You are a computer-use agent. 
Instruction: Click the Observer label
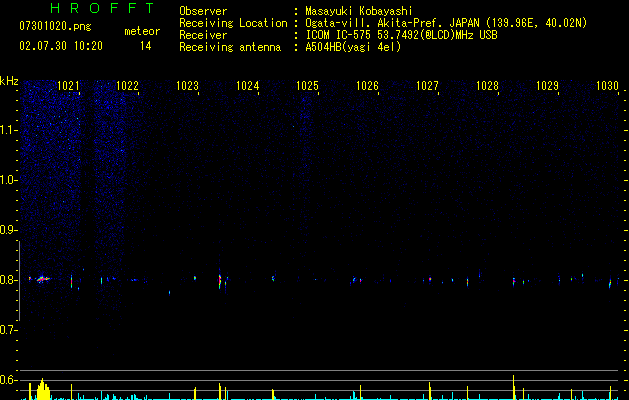coord(203,11)
